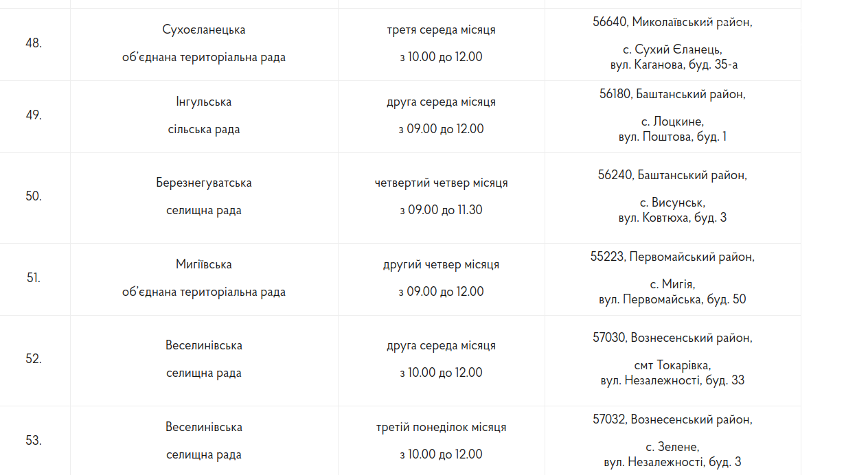The image size is (868, 475).
Task: Select 'третя середа місяця' schedule text
Action: pos(441,30)
